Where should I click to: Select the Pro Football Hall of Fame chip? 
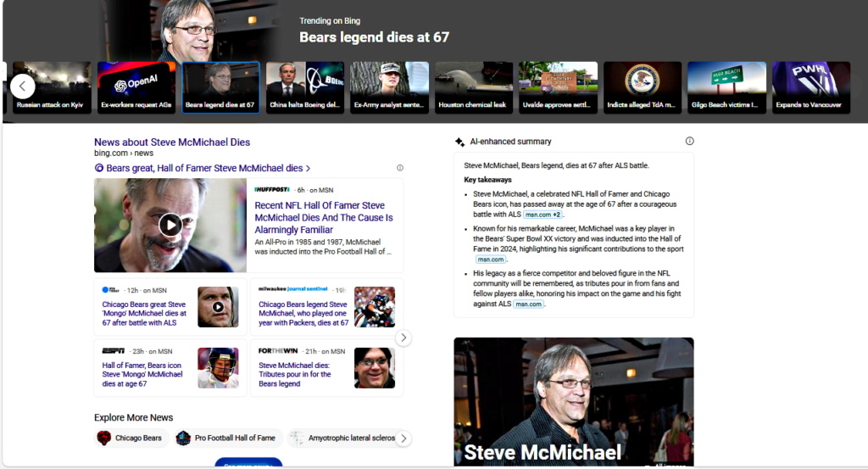pyautogui.click(x=228, y=438)
